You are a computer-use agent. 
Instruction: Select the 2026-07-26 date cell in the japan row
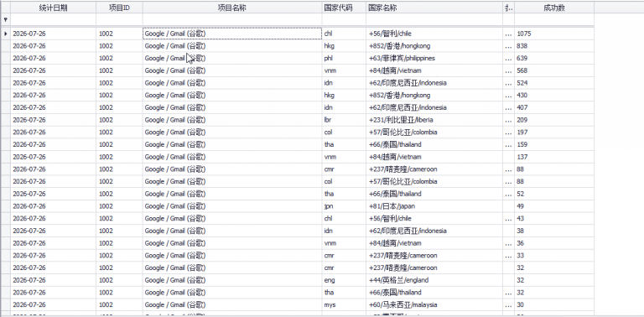[x=54, y=206]
